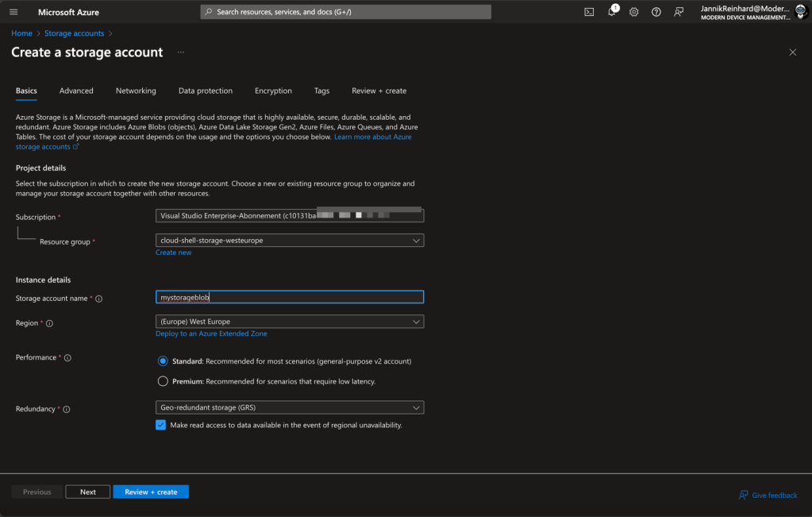The image size is (812, 517).
Task: Click the Create new resource group link
Action: click(x=173, y=253)
